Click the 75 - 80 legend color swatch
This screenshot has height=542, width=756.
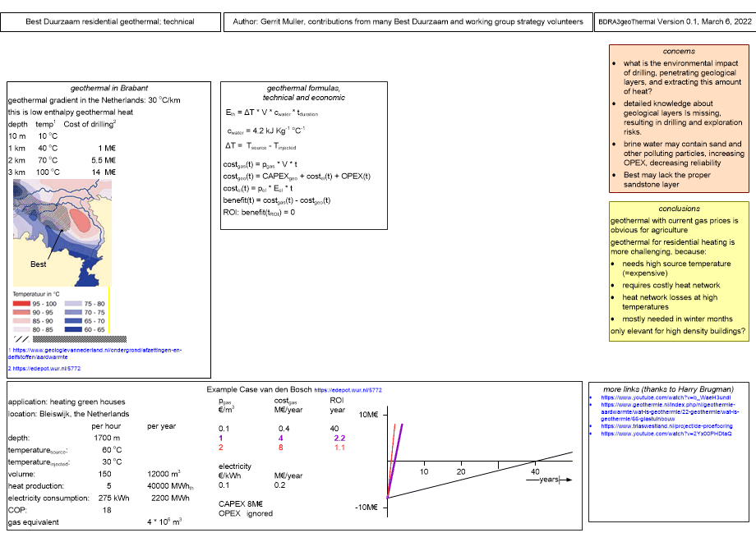point(73,304)
